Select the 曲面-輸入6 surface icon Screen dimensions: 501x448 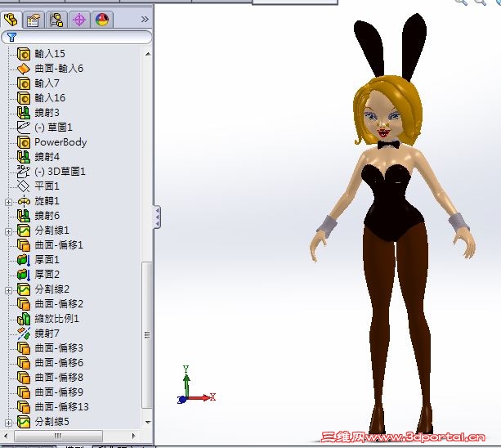[x=24, y=69]
